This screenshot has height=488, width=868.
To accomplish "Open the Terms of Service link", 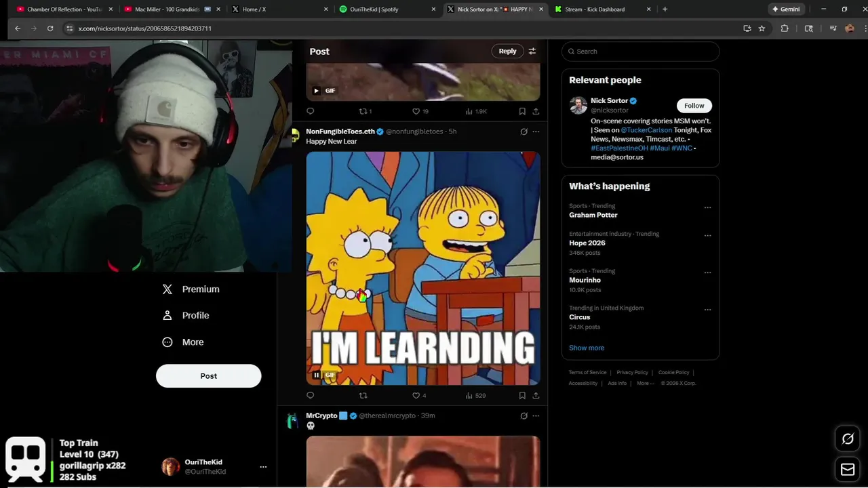I will click(587, 372).
